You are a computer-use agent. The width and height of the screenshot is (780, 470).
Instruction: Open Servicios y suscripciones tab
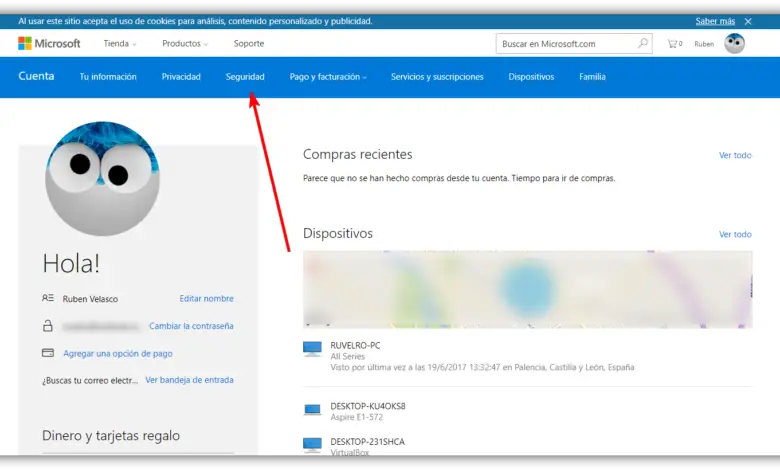(x=437, y=77)
